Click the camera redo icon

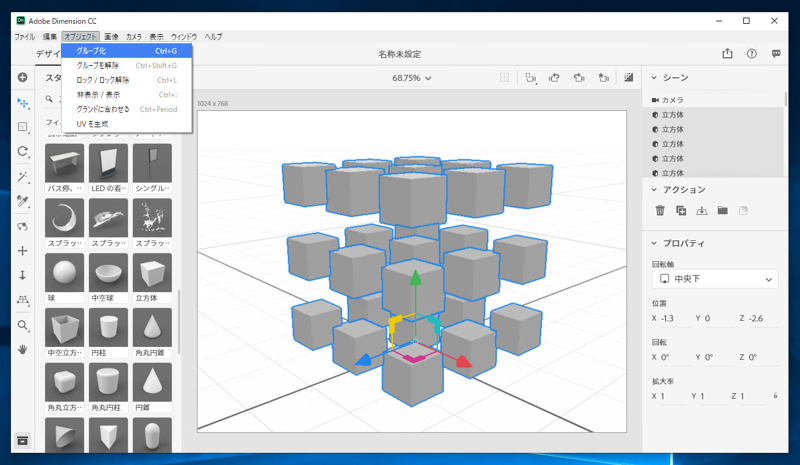[x=579, y=78]
